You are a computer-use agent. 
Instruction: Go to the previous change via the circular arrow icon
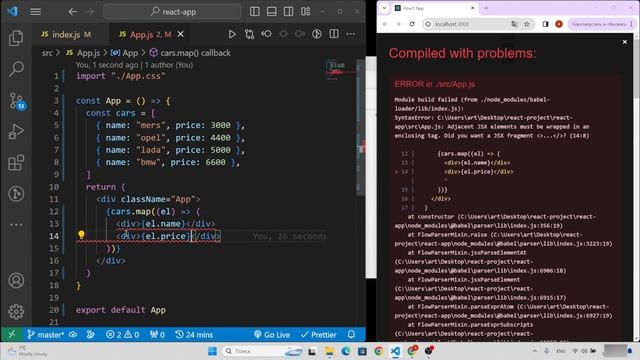point(267,34)
